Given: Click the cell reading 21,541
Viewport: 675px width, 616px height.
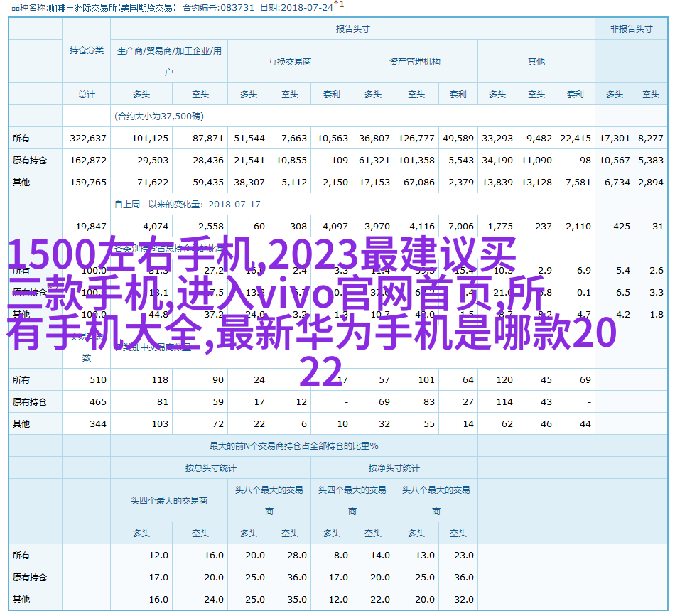Looking at the screenshot, I should click(249, 160).
